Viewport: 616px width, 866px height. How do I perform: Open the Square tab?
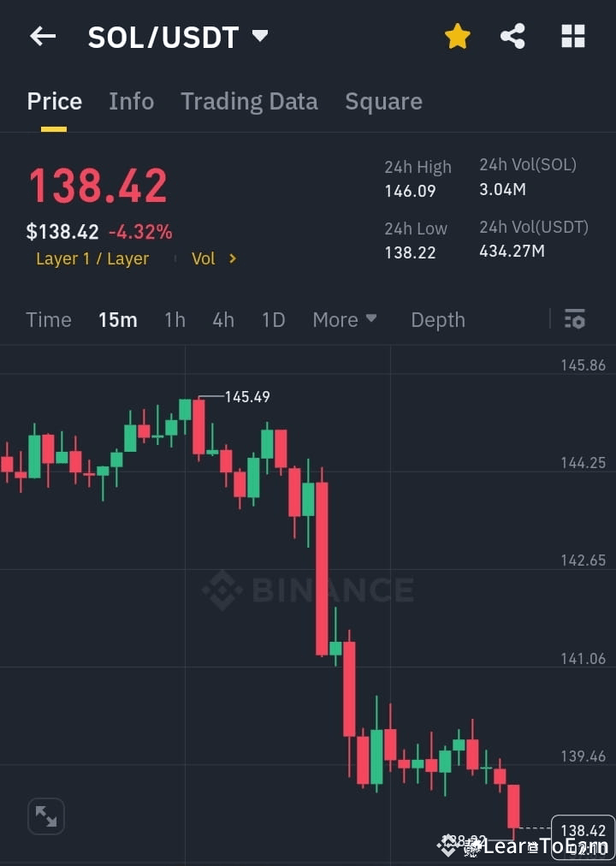[x=383, y=101]
